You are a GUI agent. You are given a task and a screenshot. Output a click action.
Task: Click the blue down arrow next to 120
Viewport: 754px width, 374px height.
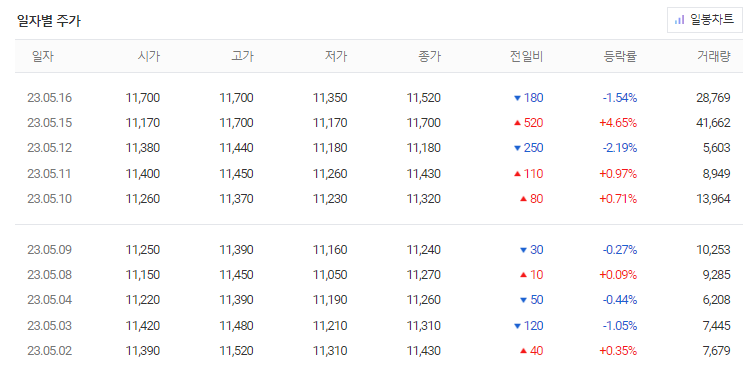click(x=517, y=326)
